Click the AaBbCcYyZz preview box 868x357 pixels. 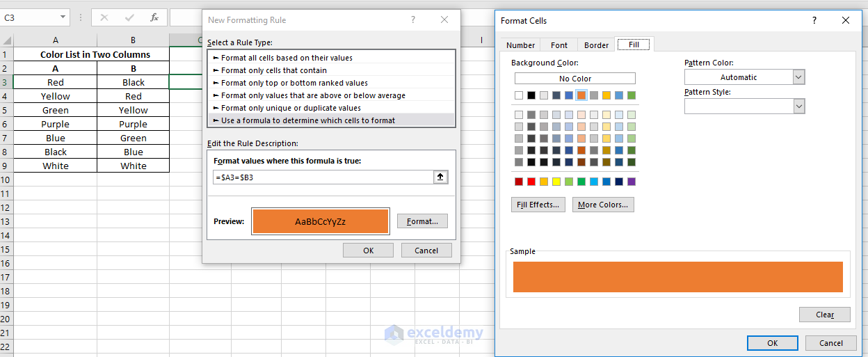[x=321, y=222]
